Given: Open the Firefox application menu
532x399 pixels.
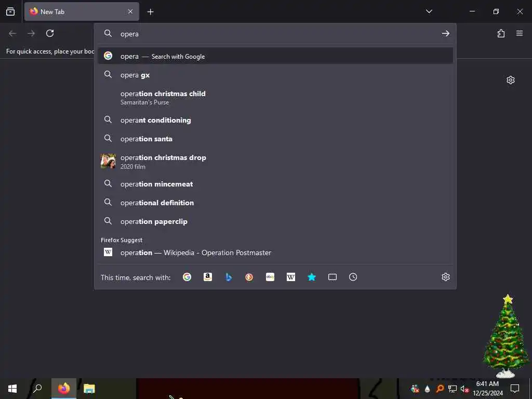Looking at the screenshot, I should (520, 33).
